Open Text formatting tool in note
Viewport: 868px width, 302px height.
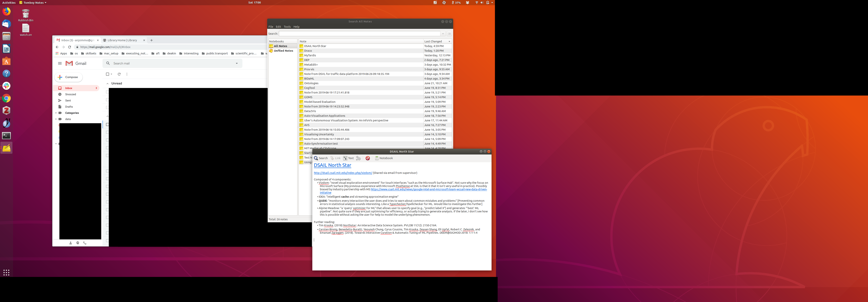tap(348, 158)
